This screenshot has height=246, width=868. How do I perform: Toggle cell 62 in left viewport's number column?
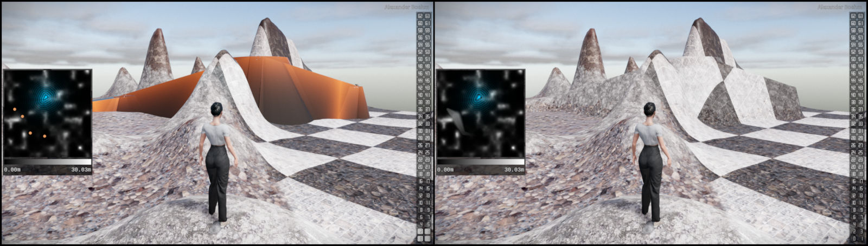click(420, 16)
